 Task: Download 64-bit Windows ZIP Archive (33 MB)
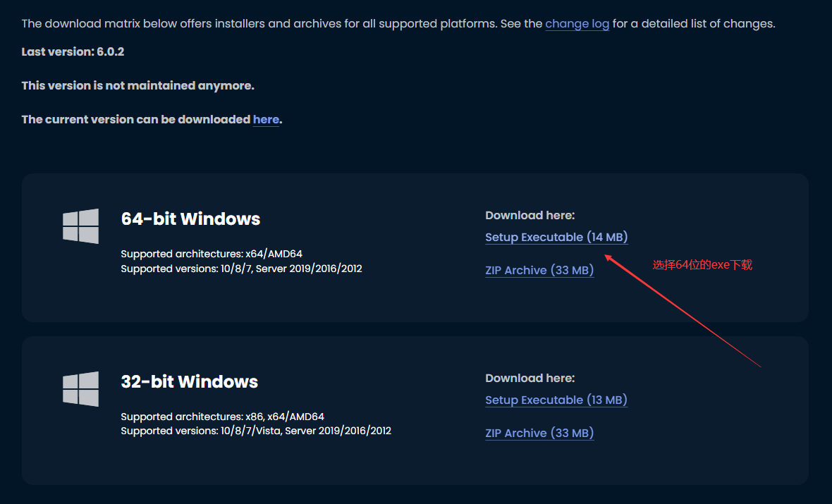(x=539, y=270)
